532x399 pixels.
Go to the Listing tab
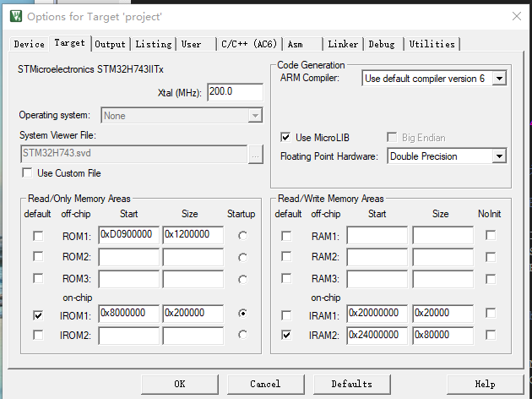(x=154, y=44)
